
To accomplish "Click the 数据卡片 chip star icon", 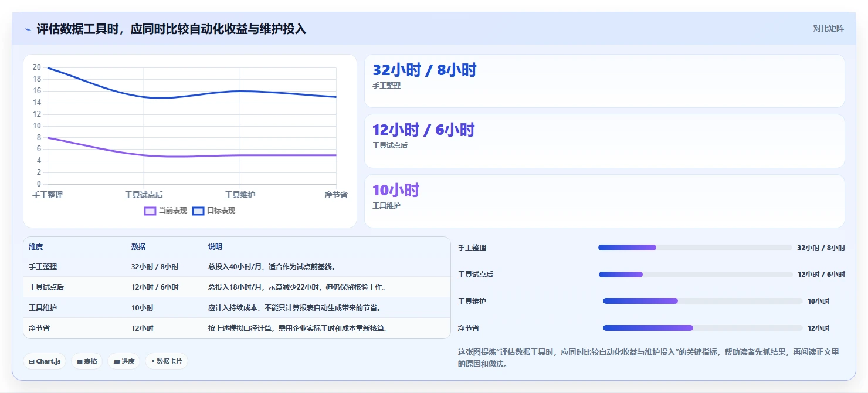I will [x=153, y=361].
